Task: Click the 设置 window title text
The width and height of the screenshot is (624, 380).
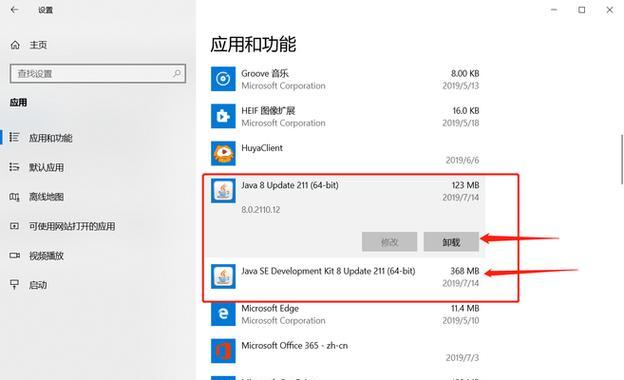Action: tap(45, 10)
